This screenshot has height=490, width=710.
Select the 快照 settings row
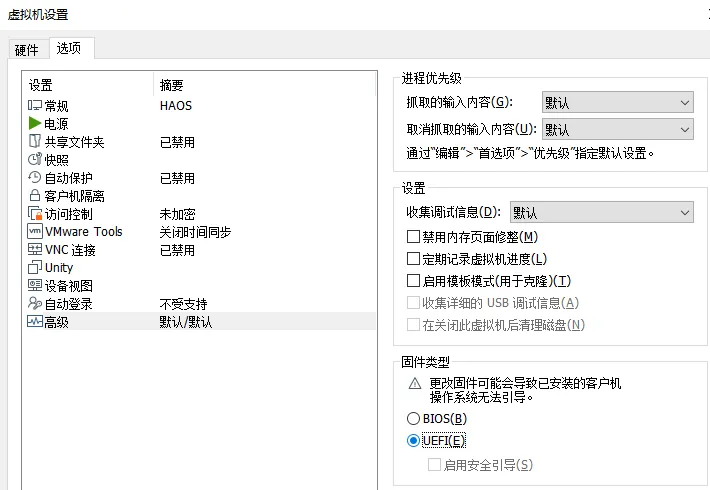click(199, 160)
